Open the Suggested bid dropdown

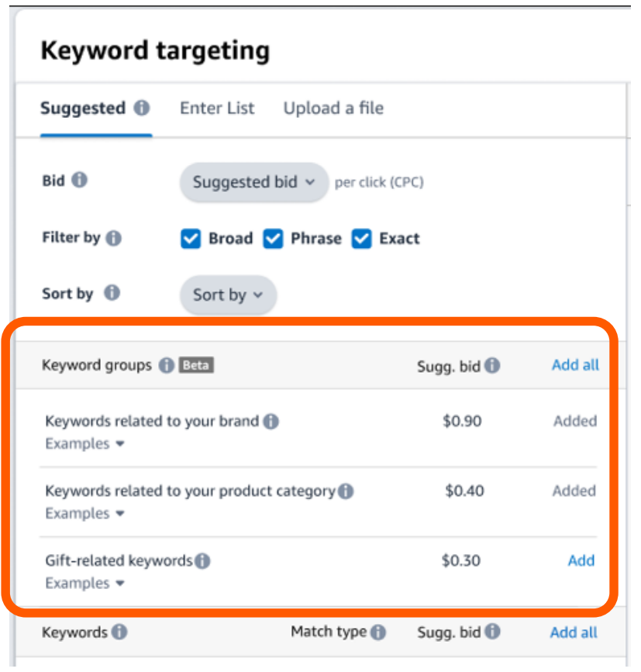pos(254,182)
